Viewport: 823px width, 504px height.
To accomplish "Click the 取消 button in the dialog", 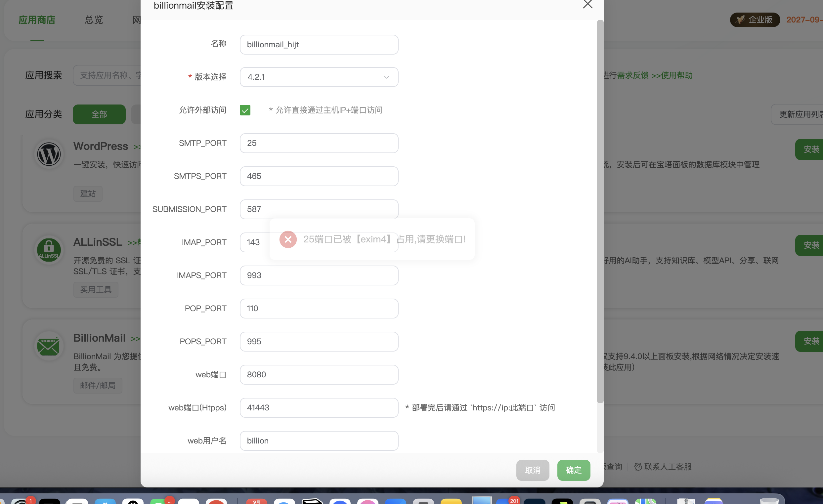I will point(533,470).
